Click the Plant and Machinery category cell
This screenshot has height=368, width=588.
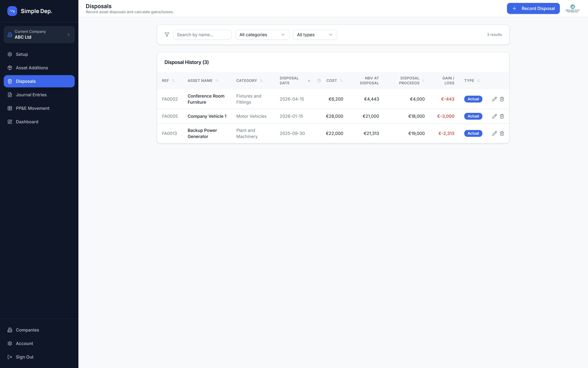[x=247, y=133]
